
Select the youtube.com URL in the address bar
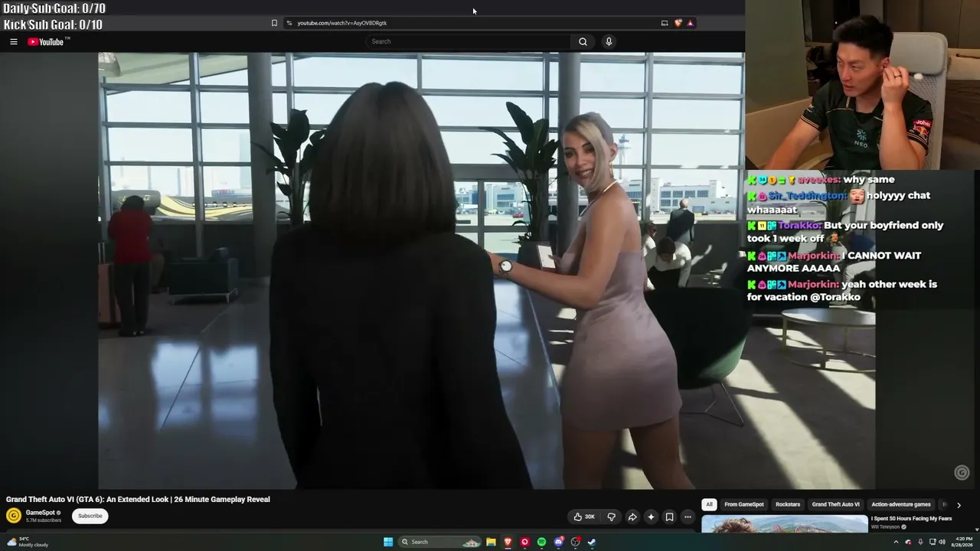pos(341,23)
